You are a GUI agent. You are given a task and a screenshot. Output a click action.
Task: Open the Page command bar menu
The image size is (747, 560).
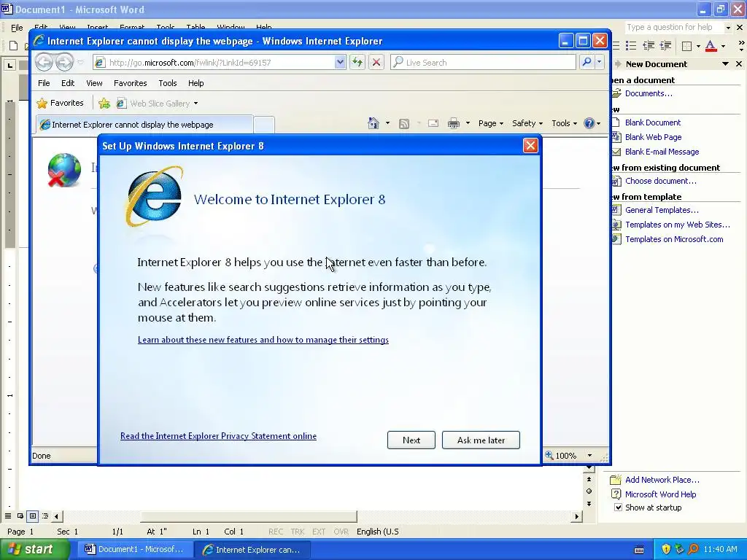coord(491,123)
